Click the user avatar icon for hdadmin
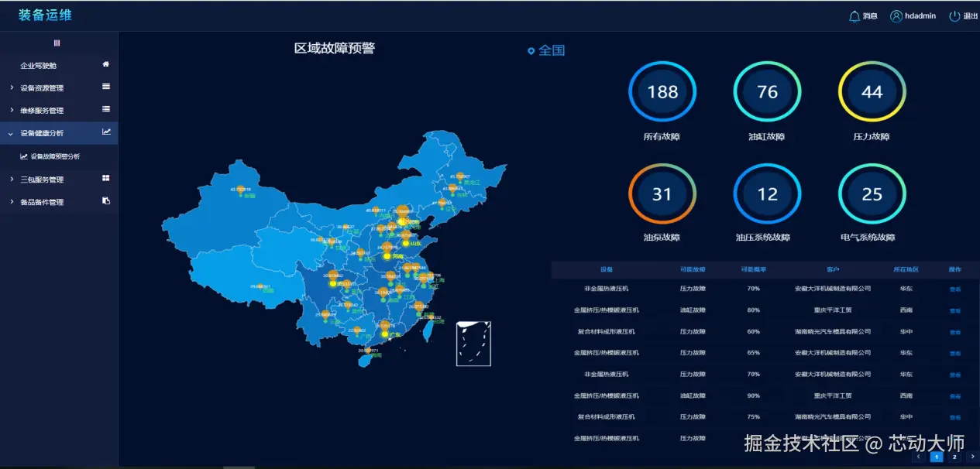 point(896,15)
